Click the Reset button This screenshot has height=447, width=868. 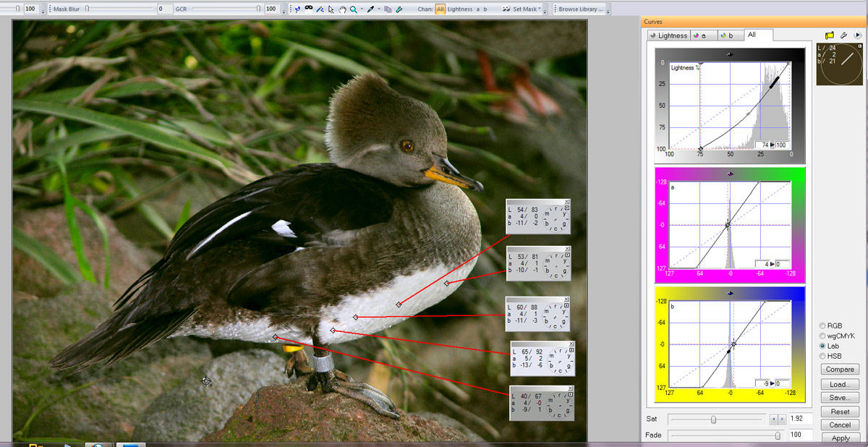point(840,412)
